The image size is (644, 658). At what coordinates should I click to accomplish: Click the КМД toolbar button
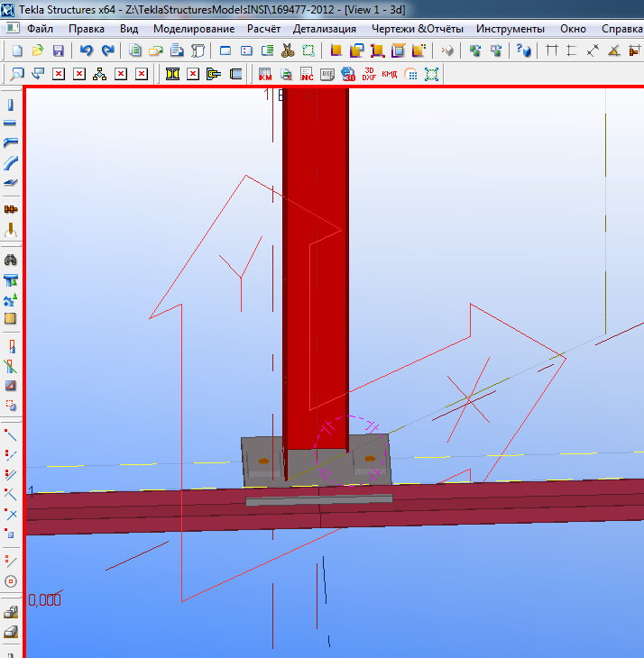click(391, 74)
